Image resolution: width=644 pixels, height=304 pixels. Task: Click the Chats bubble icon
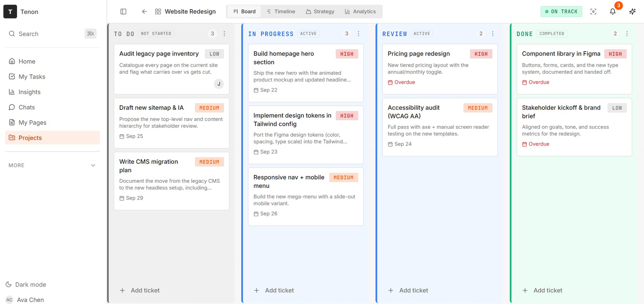click(x=12, y=107)
